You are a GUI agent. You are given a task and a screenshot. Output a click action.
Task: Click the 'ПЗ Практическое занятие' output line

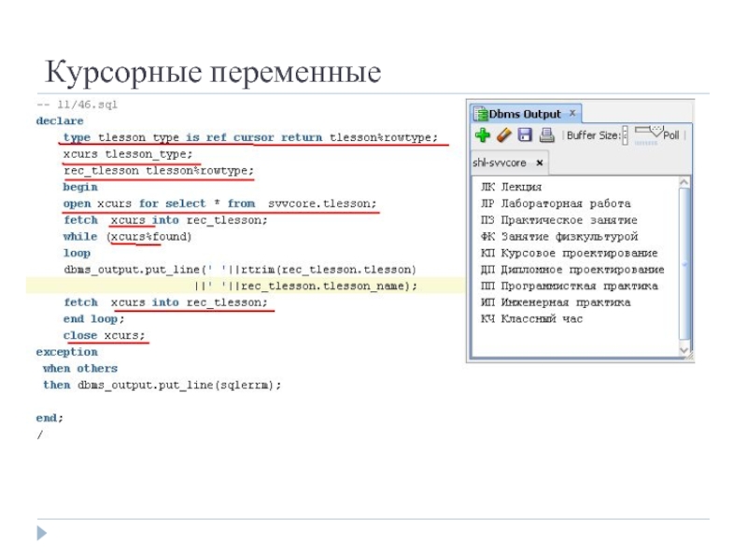(x=558, y=220)
